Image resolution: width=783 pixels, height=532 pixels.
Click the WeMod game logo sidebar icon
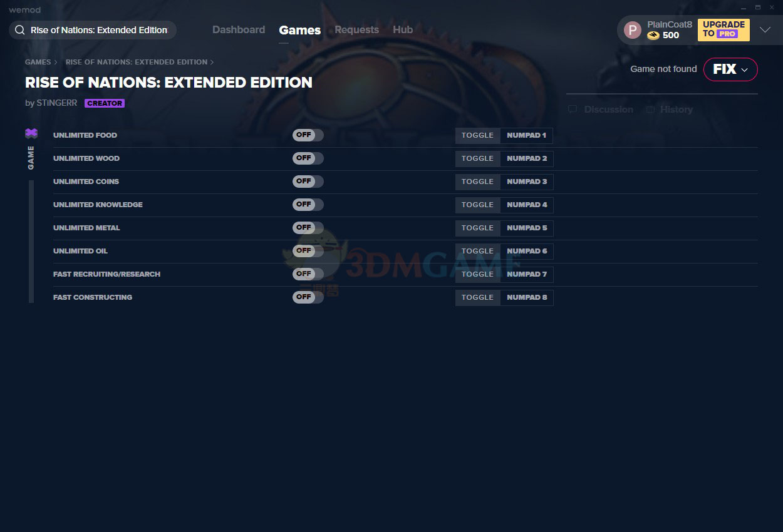click(x=31, y=133)
